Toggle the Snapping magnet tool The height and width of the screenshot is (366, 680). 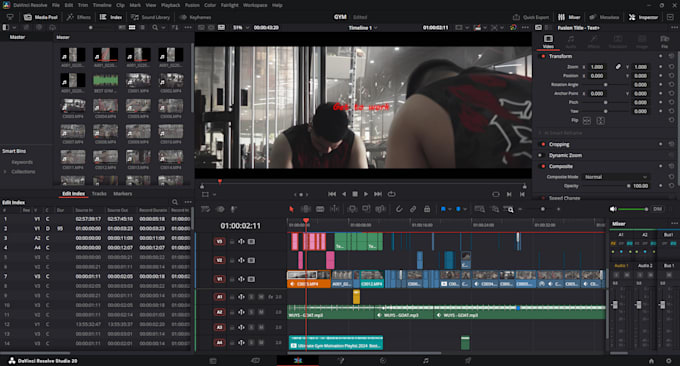coord(399,209)
